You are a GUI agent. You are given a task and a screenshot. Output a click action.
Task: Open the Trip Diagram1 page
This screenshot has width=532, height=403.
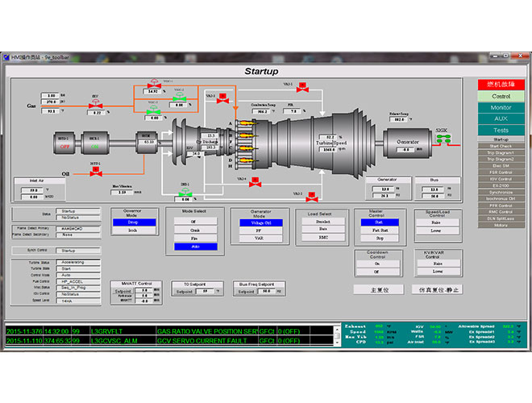501,152
